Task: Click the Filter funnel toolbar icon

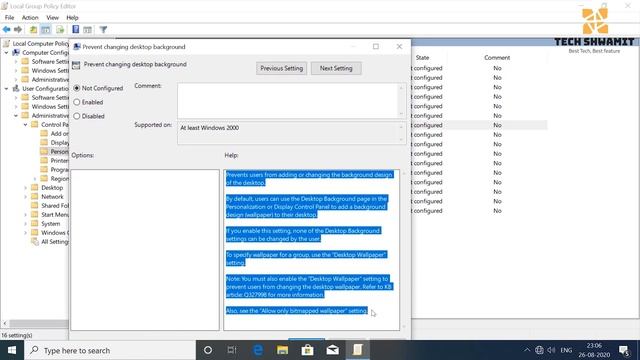Action: coord(103,29)
